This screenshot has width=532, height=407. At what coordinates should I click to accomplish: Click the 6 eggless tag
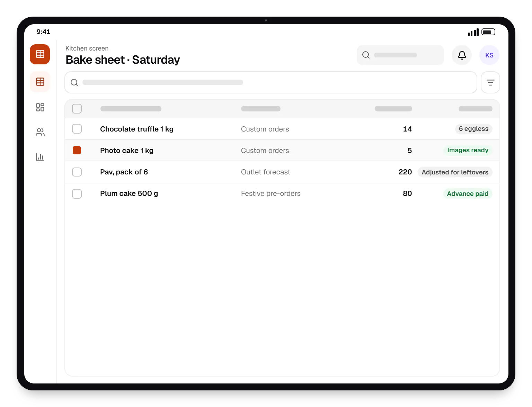pyautogui.click(x=473, y=129)
